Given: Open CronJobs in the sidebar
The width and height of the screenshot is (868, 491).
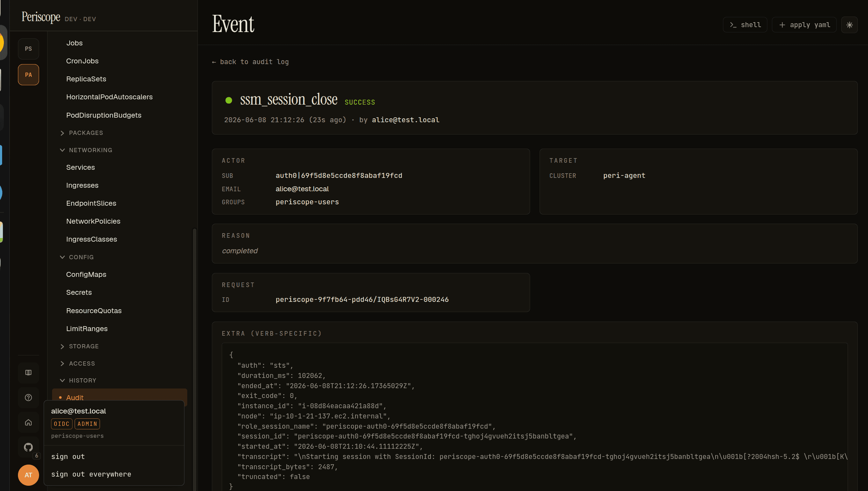Looking at the screenshot, I should click(82, 61).
